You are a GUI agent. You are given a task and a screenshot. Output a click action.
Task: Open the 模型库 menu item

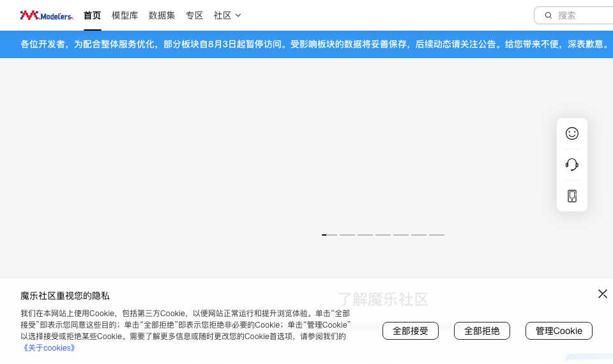point(125,15)
